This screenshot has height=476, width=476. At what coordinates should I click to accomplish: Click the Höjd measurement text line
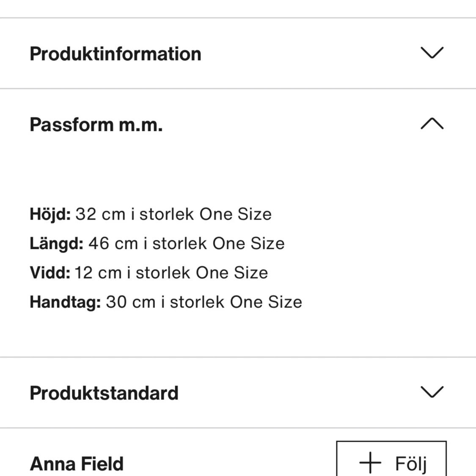(150, 214)
